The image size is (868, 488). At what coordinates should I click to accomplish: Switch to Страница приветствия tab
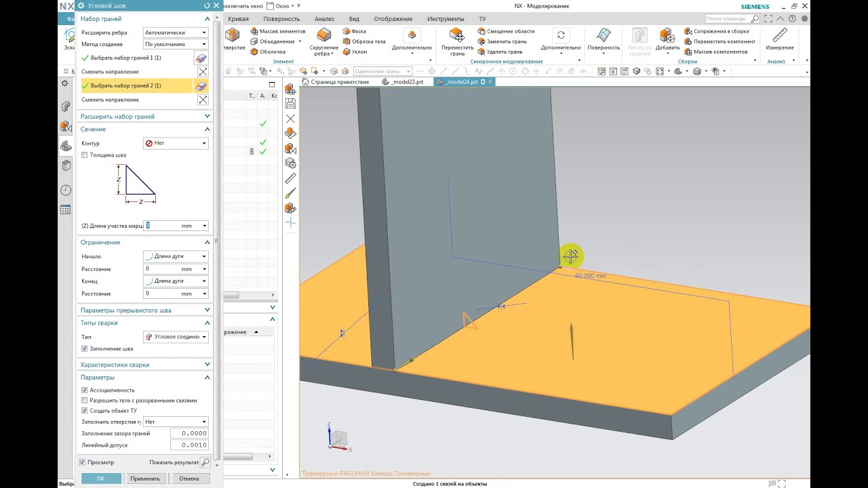click(x=335, y=81)
